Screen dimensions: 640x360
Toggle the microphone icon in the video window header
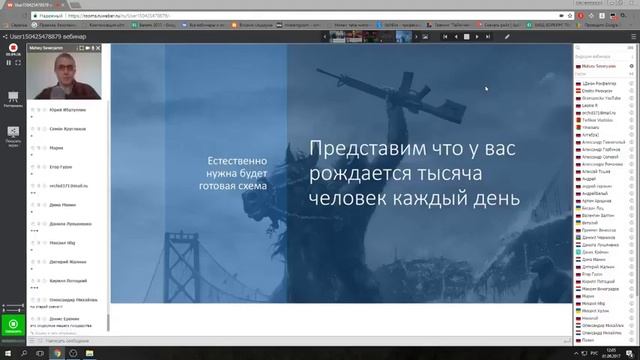coord(93,48)
